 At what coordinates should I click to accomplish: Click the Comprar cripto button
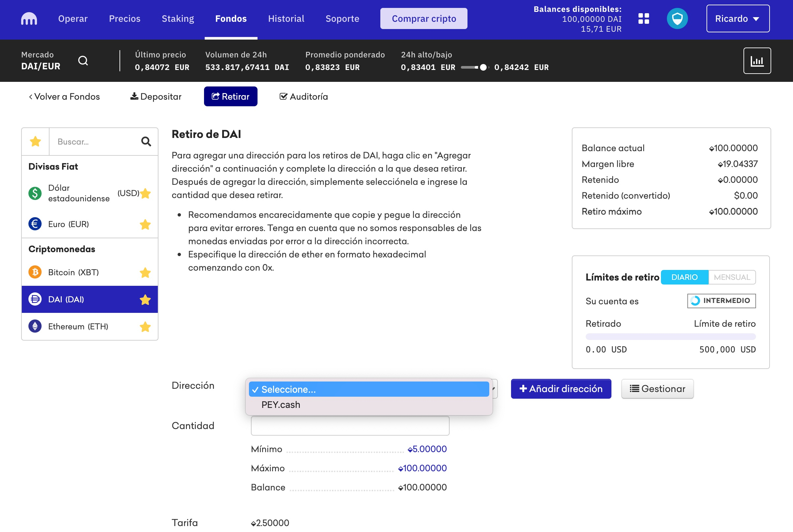424,19
